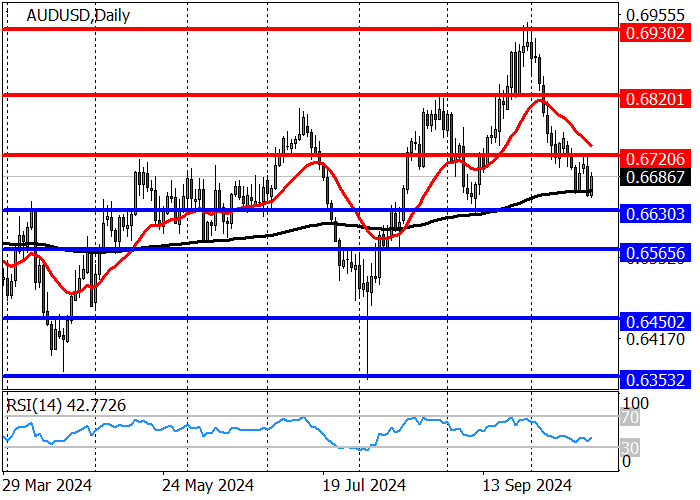This screenshot has width=700, height=500.
Task: Click the 29 Mar 2024 date label
Action: pyautogui.click(x=47, y=485)
